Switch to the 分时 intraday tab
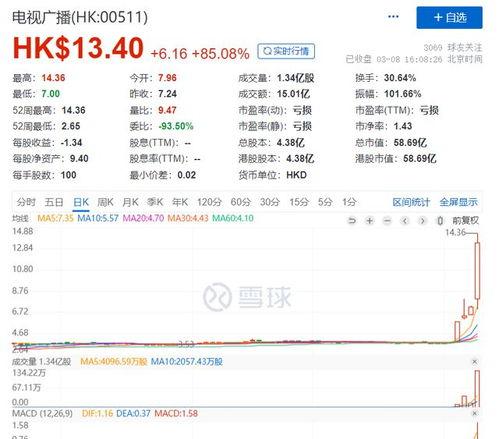499x439 pixels. pos(26,202)
